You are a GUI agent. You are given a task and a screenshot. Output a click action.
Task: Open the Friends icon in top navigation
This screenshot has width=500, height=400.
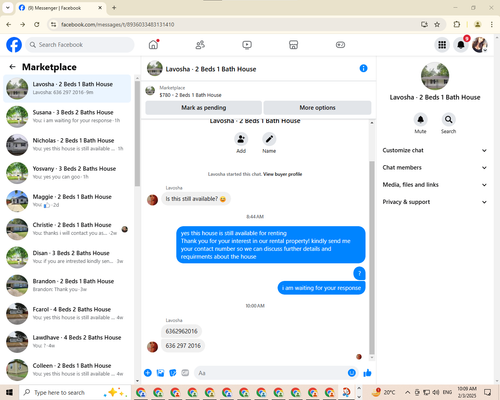click(200, 45)
